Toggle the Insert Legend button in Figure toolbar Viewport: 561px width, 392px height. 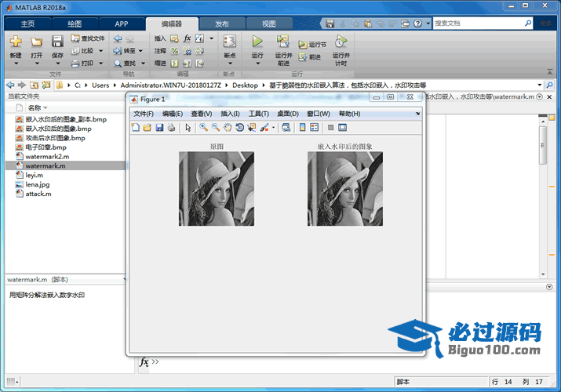(x=315, y=127)
